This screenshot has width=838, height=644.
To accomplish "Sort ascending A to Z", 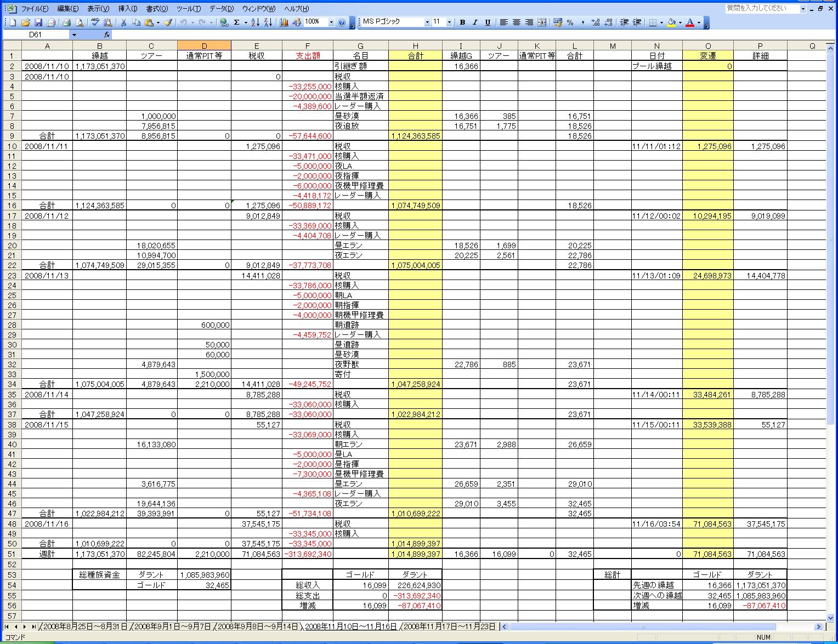I will click(255, 22).
